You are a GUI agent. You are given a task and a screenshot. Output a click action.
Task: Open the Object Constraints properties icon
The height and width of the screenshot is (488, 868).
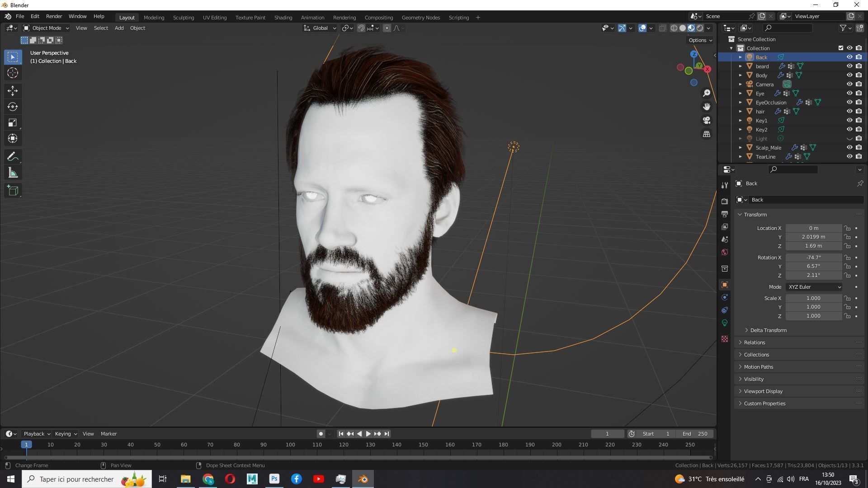pyautogui.click(x=725, y=310)
